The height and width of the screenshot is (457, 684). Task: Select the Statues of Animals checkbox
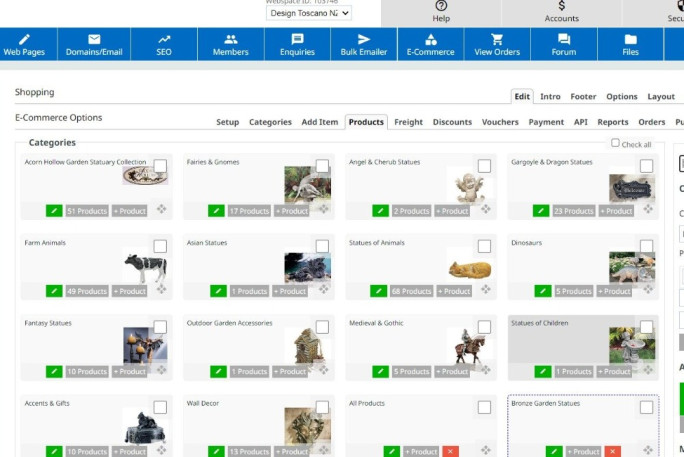[x=484, y=246]
